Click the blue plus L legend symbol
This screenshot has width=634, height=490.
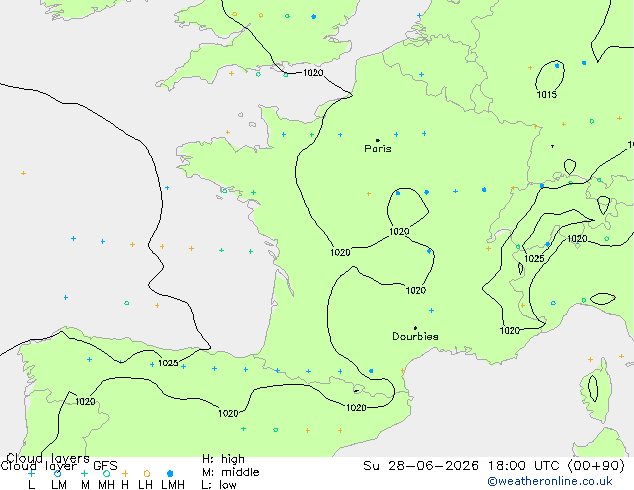pos(31,473)
